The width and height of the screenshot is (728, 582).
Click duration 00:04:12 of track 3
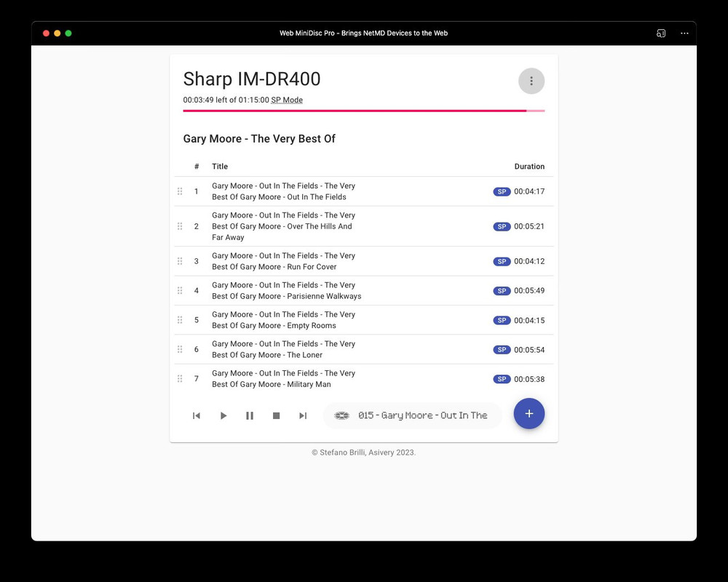529,261
